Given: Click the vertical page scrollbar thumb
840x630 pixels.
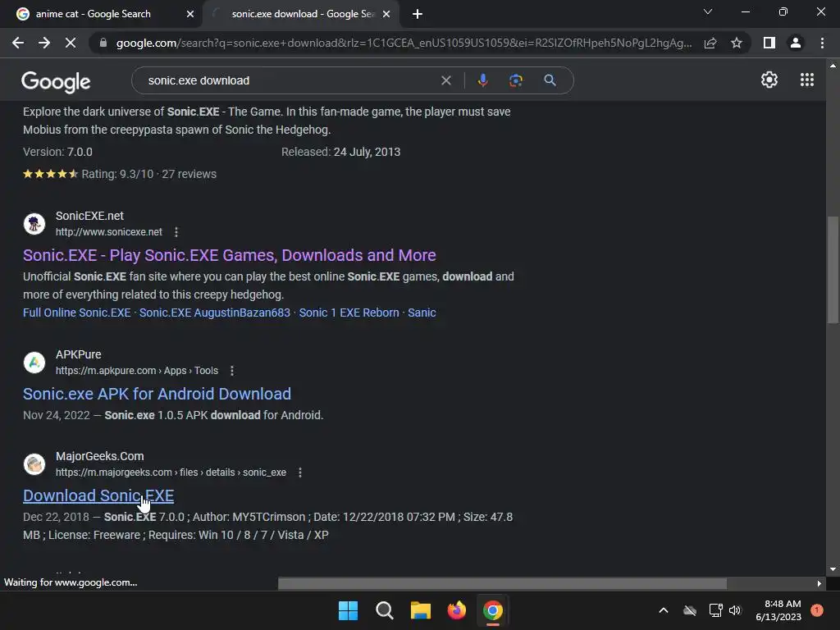Looking at the screenshot, I should click(x=833, y=269).
